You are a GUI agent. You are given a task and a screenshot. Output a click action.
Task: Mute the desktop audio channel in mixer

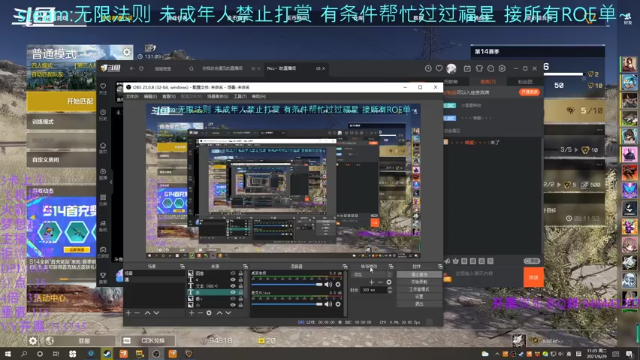coord(328,284)
